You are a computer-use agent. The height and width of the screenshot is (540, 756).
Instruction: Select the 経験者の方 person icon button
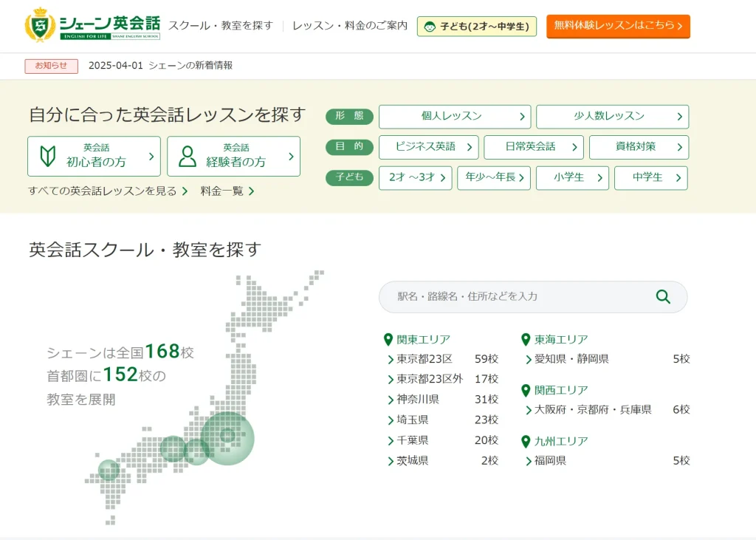tap(233, 156)
